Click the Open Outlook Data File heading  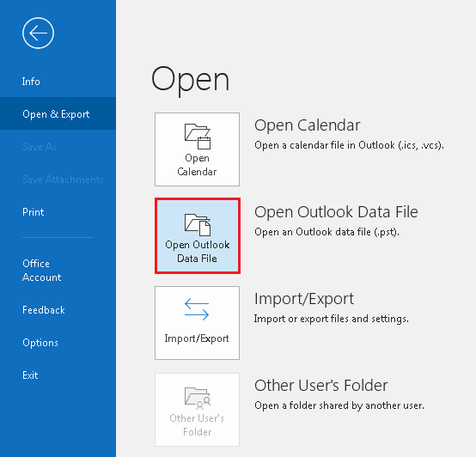click(336, 212)
